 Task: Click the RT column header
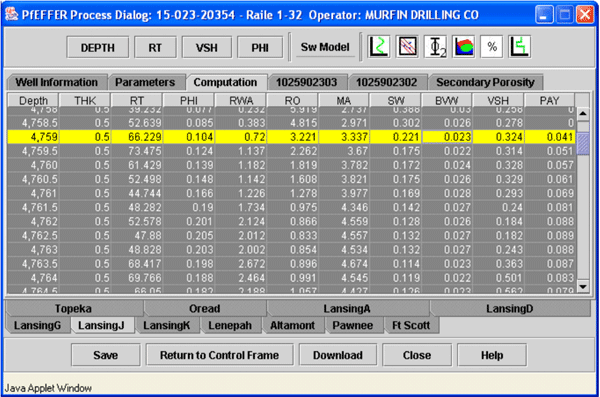(137, 101)
